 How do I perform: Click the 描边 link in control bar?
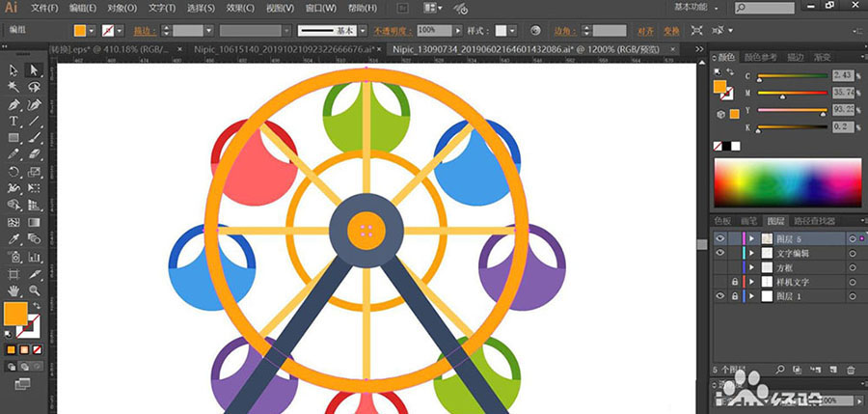pyautogui.click(x=145, y=31)
